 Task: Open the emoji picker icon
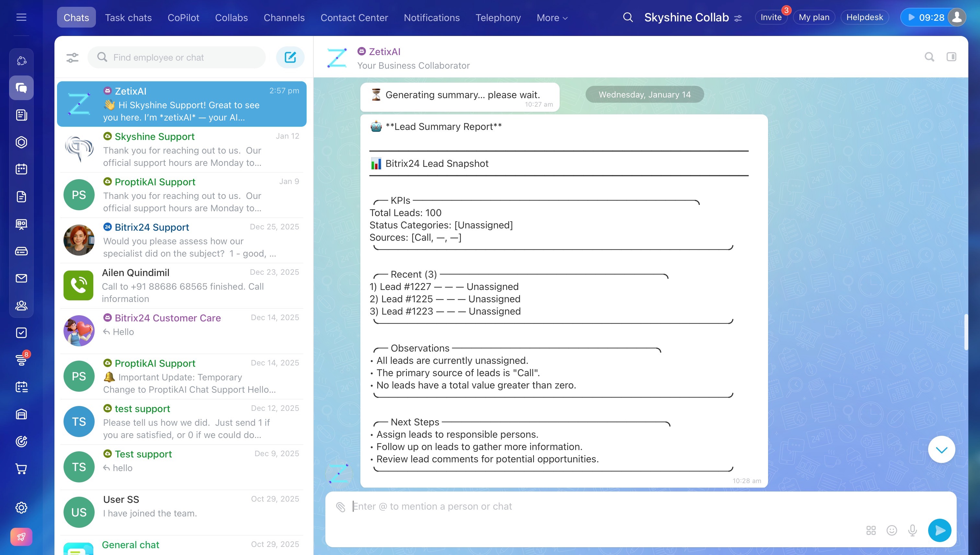point(892,530)
